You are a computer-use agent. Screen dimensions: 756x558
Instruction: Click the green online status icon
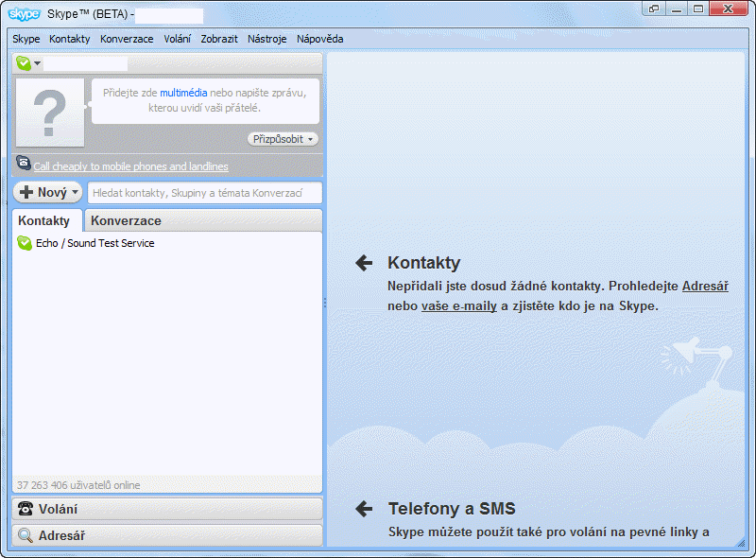click(23, 63)
